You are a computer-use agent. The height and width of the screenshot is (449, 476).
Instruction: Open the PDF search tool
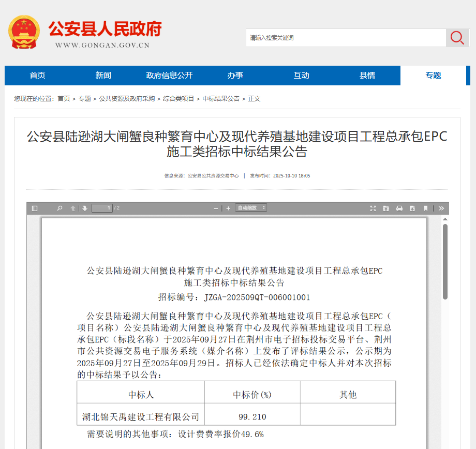pos(59,208)
